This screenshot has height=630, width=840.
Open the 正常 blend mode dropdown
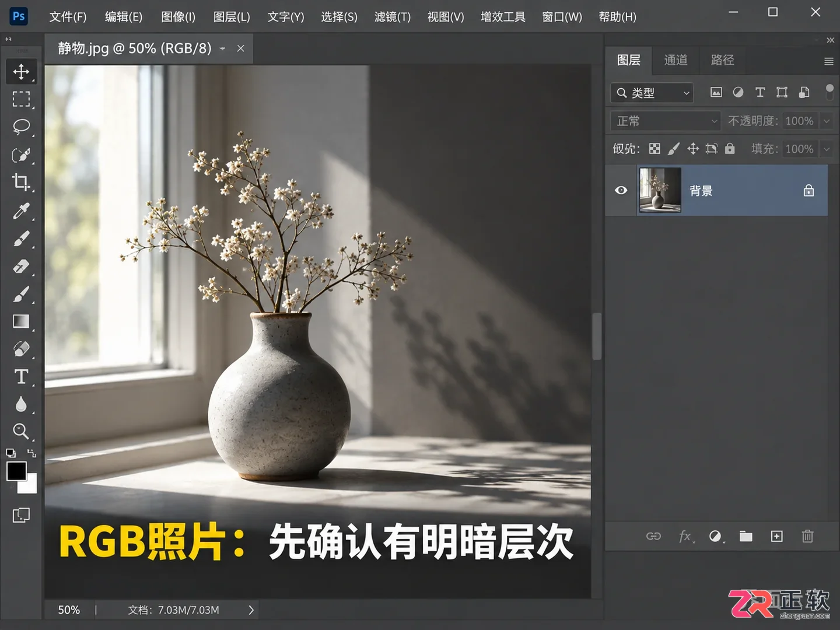point(666,121)
